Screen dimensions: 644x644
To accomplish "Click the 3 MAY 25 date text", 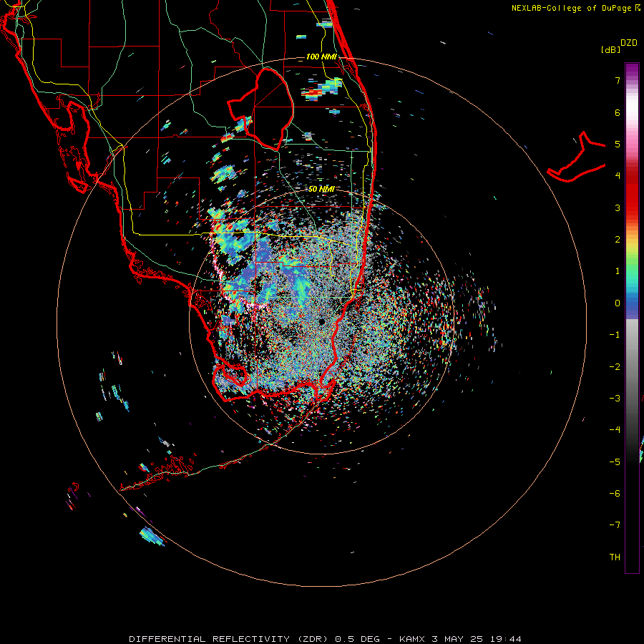I will (457, 639).
